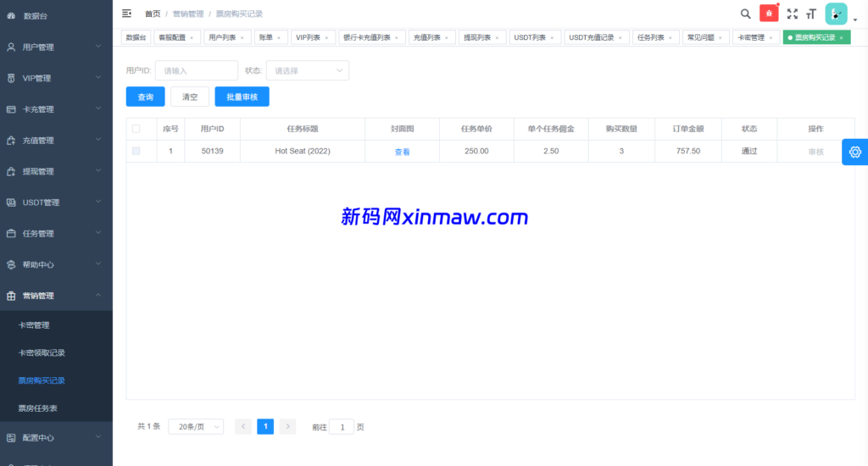Expand the 提现管理 sidebar menu
Image resolution: width=868 pixels, height=466 pixels.
(98, 170)
